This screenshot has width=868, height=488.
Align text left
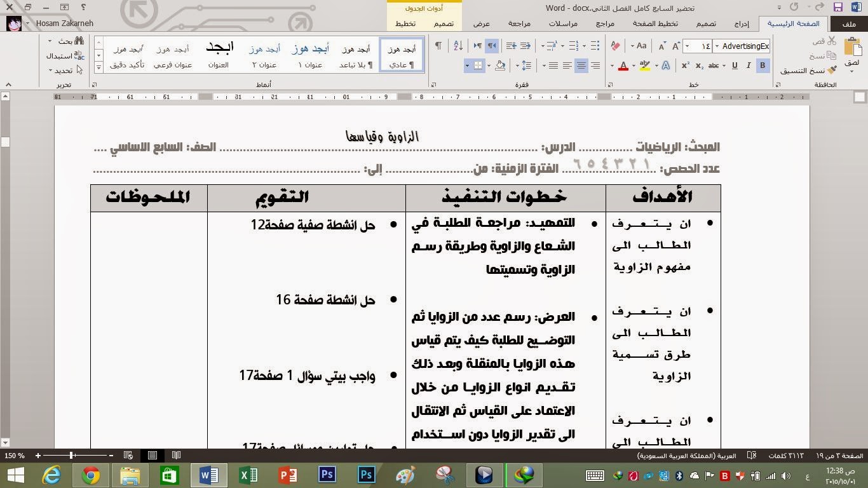point(567,65)
